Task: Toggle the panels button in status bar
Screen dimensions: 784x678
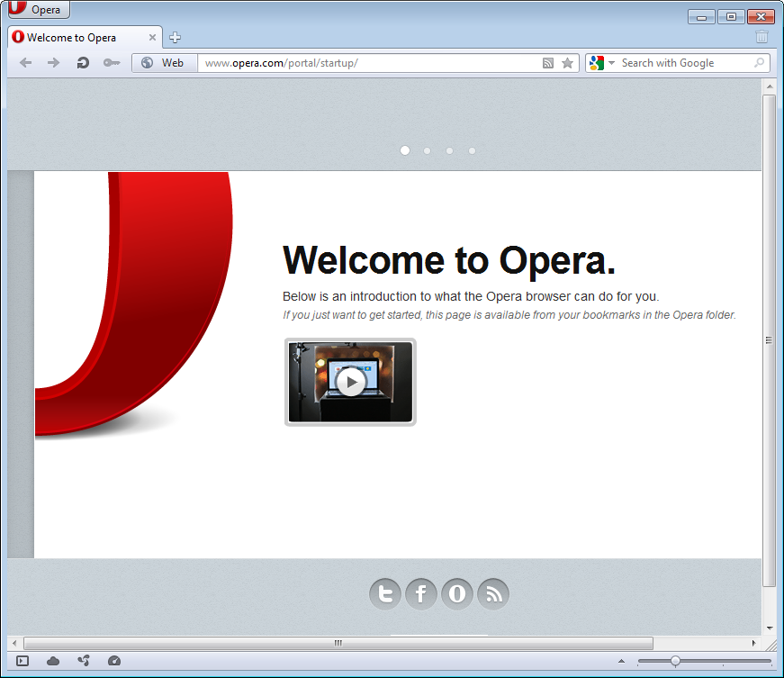Action: [23, 661]
